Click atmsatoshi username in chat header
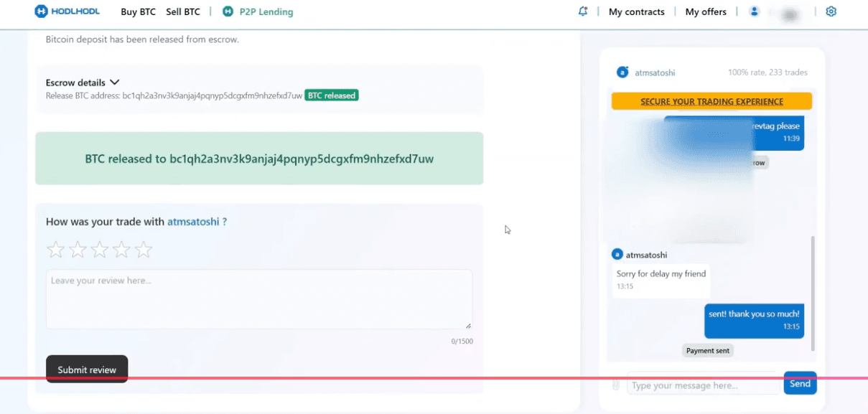 pyautogui.click(x=655, y=72)
